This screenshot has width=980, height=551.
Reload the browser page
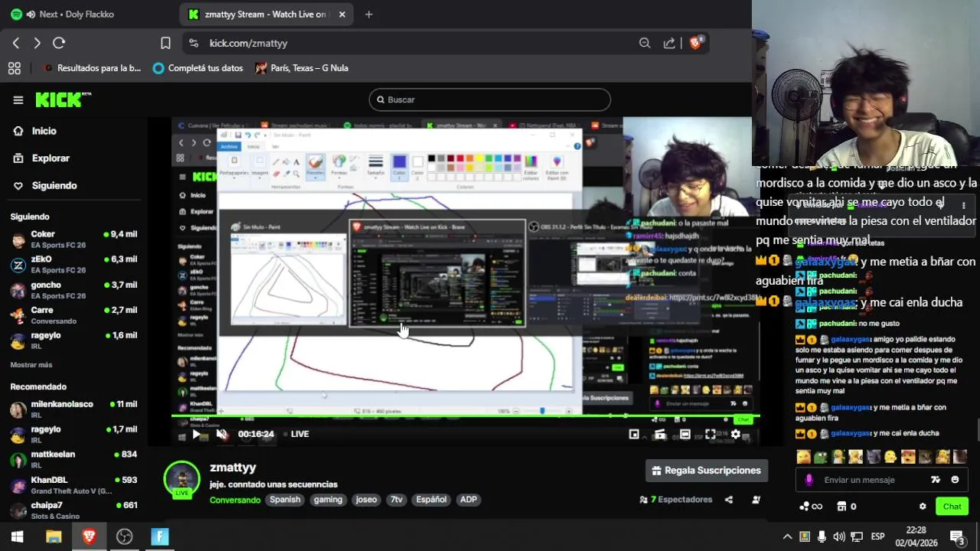click(59, 44)
